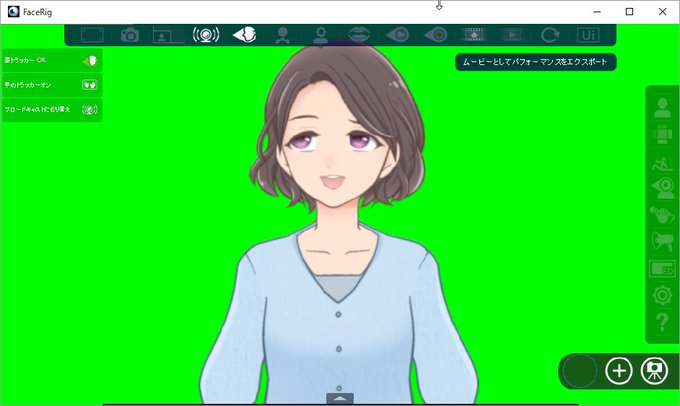The height and width of the screenshot is (406, 680).
Task: Click the switch to broadcast button
Action: coord(52,110)
